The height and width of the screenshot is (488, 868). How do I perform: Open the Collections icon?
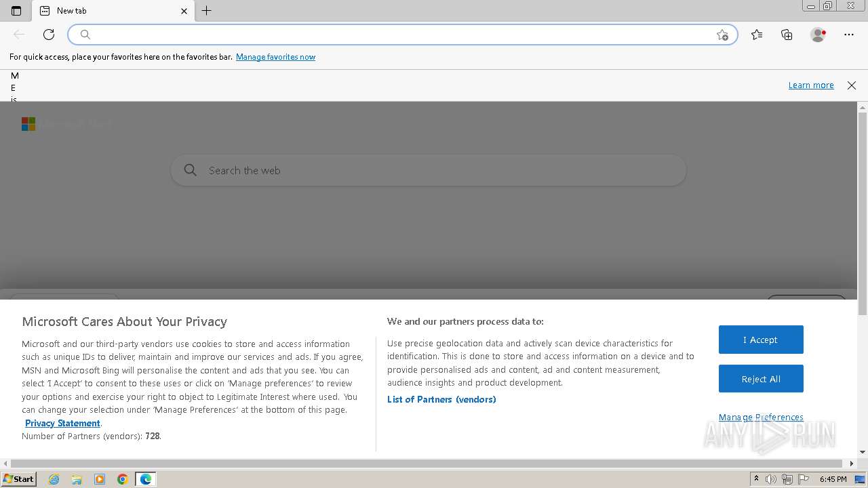coord(787,35)
